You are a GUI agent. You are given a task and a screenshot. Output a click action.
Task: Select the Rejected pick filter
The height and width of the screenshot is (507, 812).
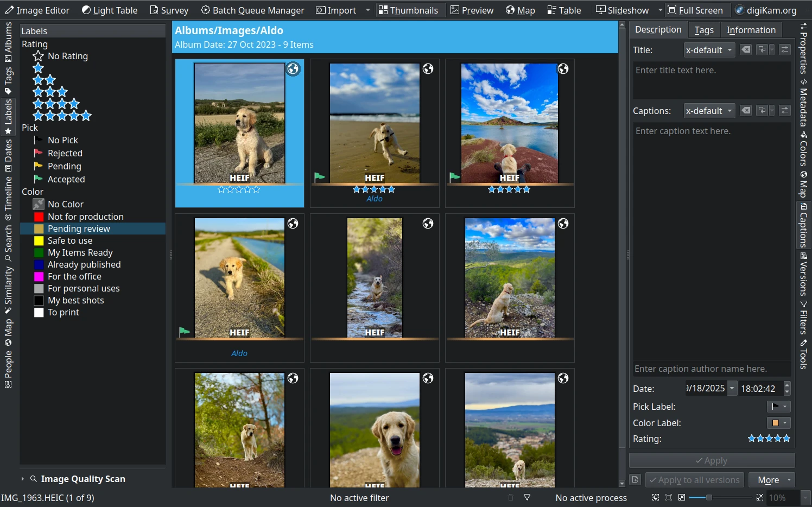pyautogui.click(x=64, y=153)
